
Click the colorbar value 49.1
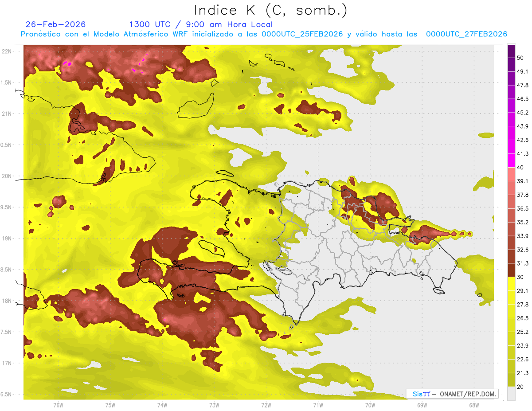(x=523, y=71)
